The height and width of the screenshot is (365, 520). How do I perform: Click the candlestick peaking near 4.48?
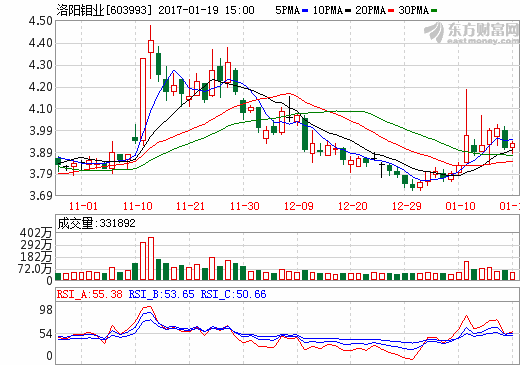click(x=151, y=52)
